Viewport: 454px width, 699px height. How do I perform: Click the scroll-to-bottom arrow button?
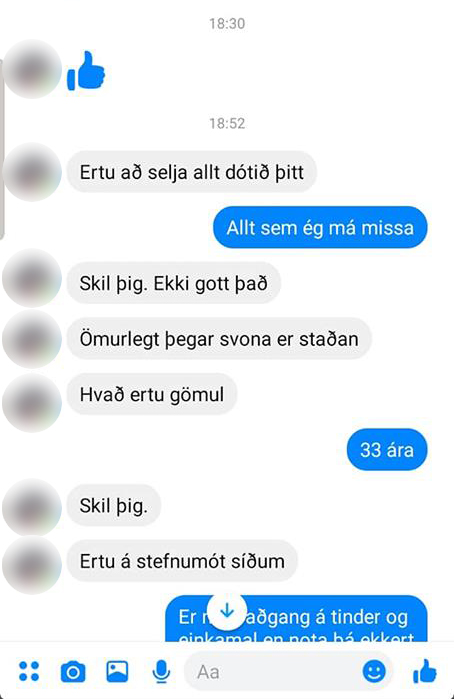click(227, 610)
